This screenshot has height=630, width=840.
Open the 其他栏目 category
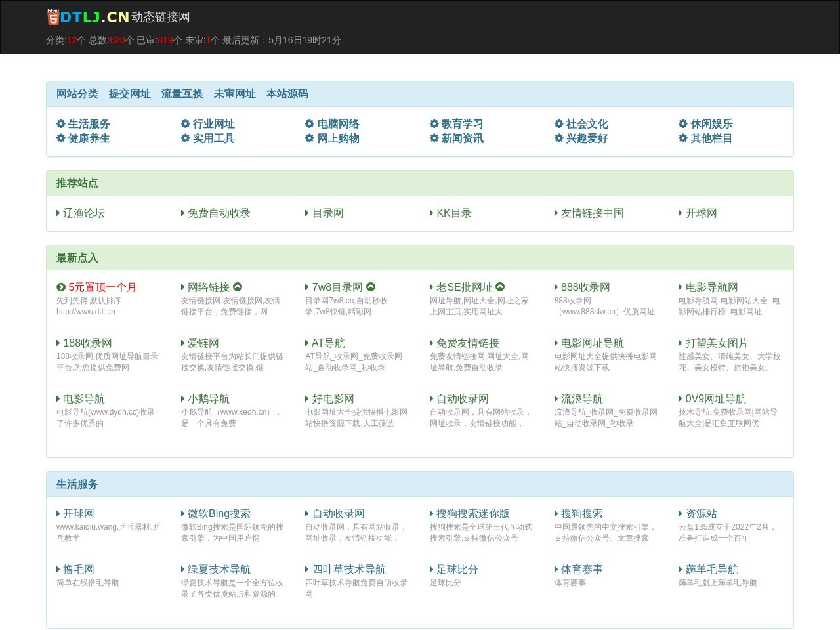pyautogui.click(x=711, y=138)
